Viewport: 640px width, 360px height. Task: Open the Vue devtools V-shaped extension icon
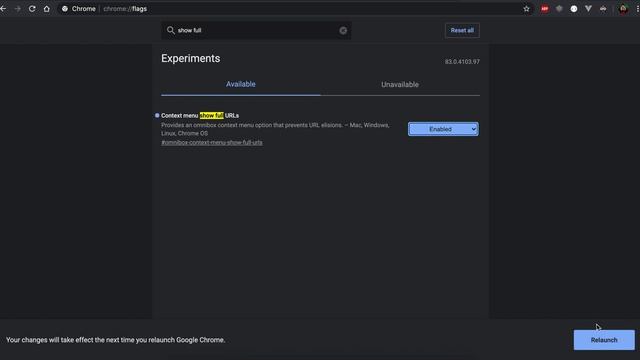588,9
